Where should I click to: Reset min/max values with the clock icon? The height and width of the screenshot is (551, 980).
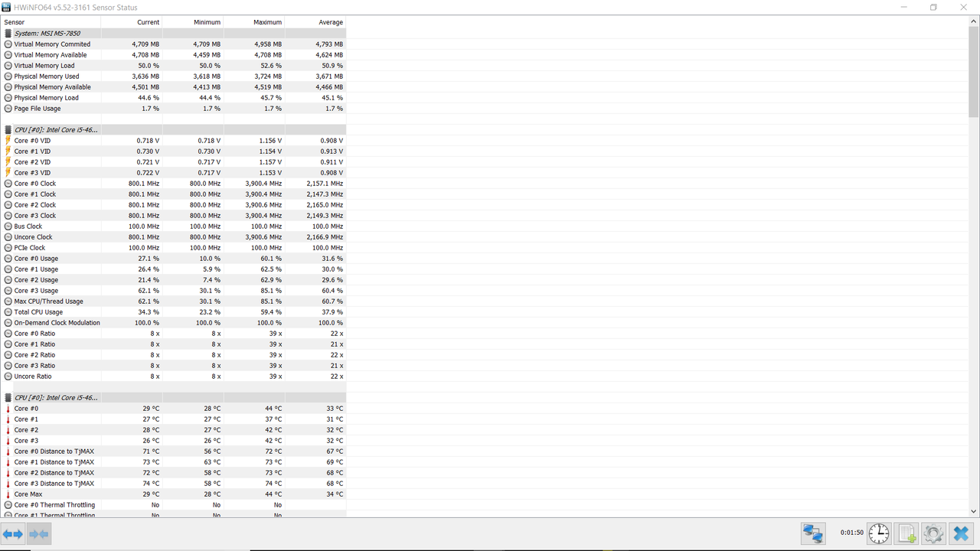pos(879,533)
